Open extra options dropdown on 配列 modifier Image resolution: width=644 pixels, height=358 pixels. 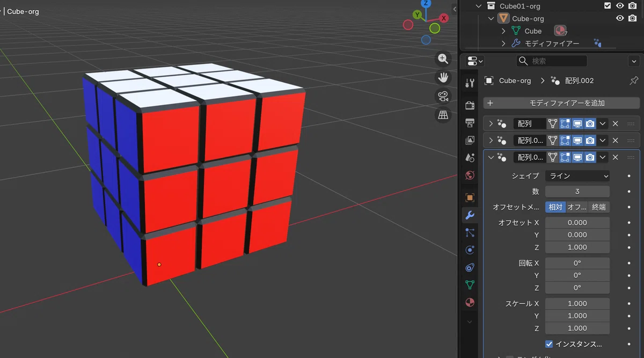[603, 123]
